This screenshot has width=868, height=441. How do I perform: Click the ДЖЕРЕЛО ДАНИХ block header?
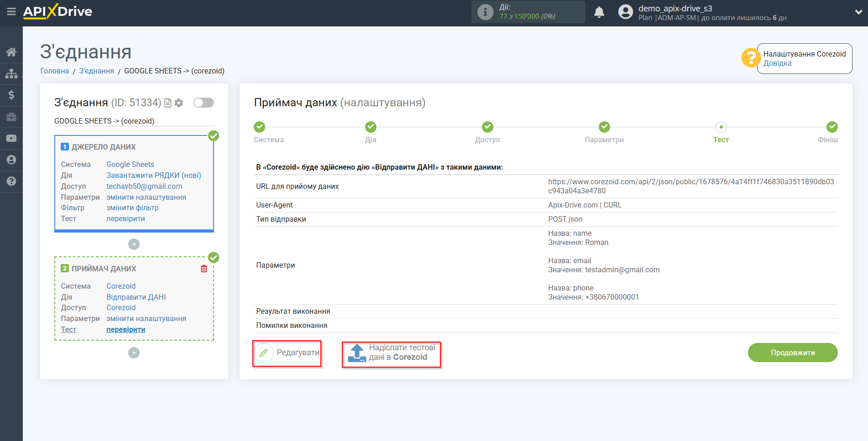(98, 147)
